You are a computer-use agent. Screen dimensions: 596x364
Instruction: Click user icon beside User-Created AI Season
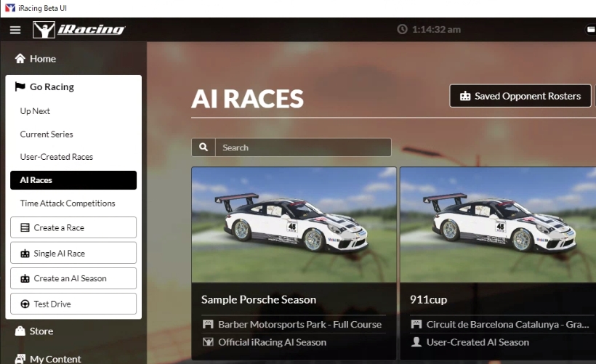[x=416, y=342]
